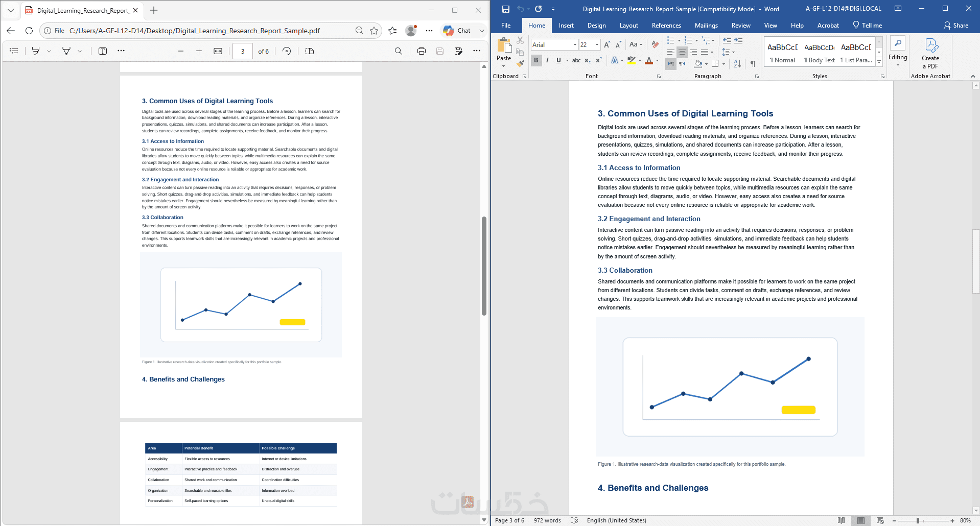Switch to the Review tab
Image resolution: width=980 pixels, height=526 pixels.
pyautogui.click(x=741, y=26)
